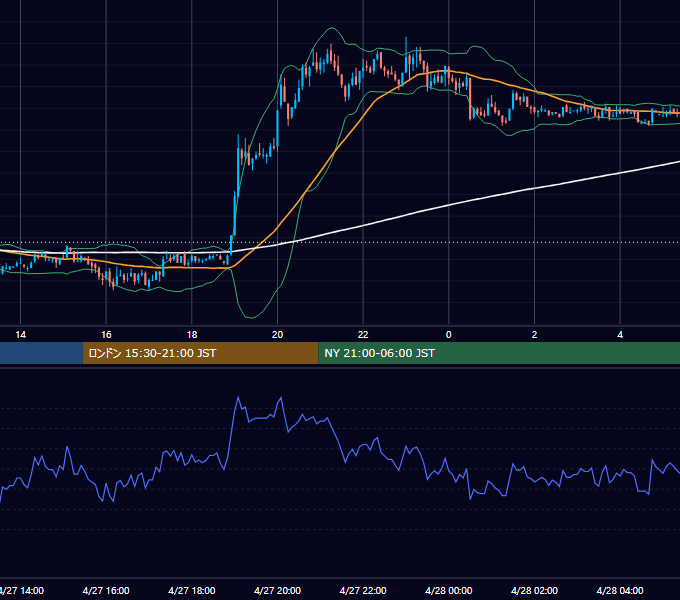Viewport: 680px width, 600px height.
Task: Click the London session band 15:30-21:00 JST
Action: [200, 353]
